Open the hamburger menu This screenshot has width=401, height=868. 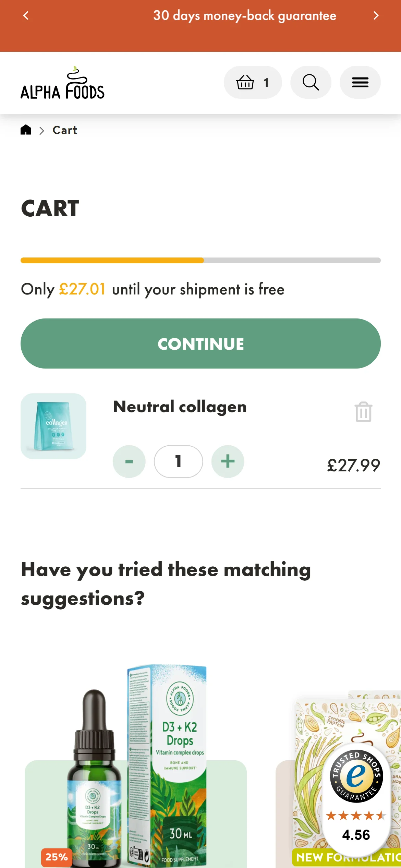pos(360,83)
